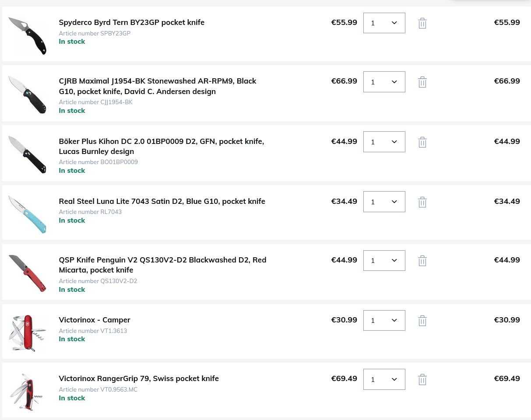Delete Victorinox RangerGrip 79 from cart
Image resolution: width=531 pixels, height=420 pixels.
point(422,379)
